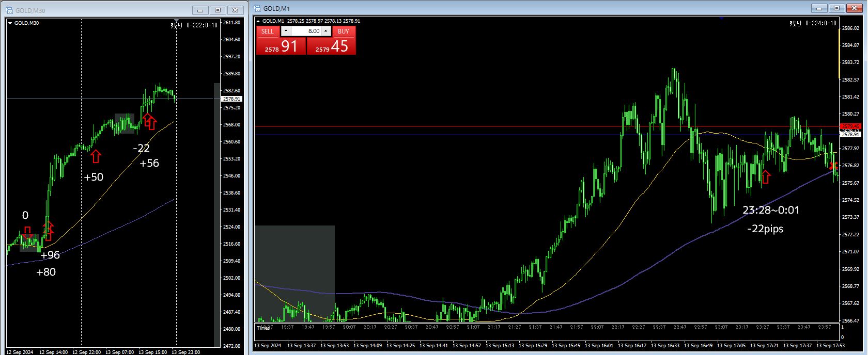Click the '+96' text on GOLD,M30 chart
Image resolution: width=868 pixels, height=355 pixels.
tap(50, 255)
